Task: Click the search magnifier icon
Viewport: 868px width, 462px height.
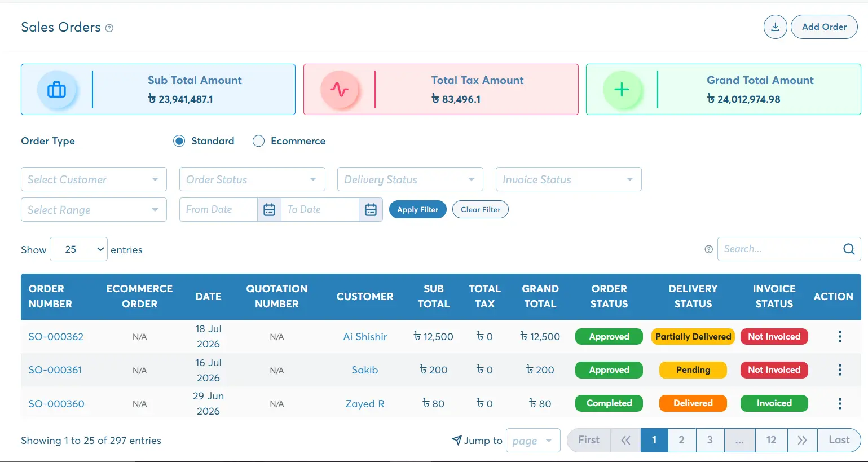Action: pos(849,249)
